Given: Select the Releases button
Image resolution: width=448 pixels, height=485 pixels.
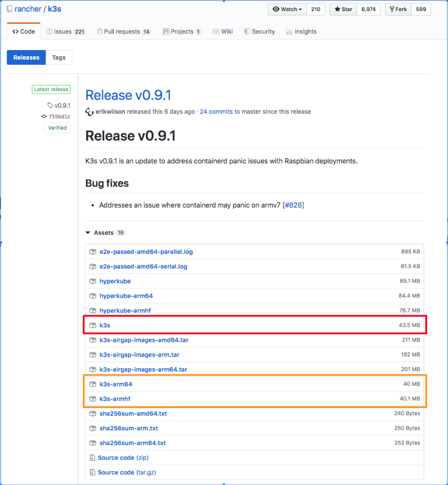Looking at the screenshot, I should point(26,58).
